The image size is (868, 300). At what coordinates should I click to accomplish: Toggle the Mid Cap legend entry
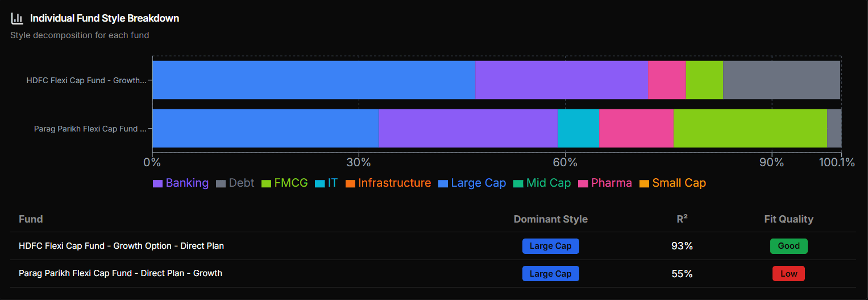(542, 183)
